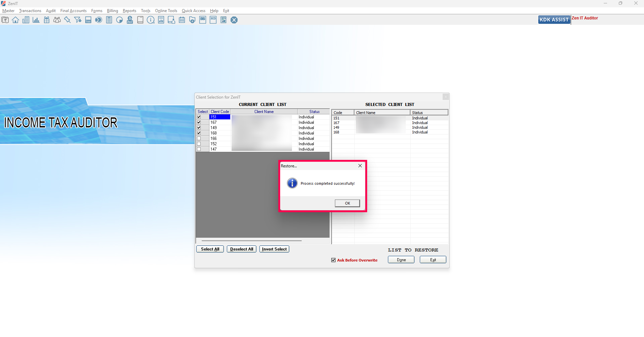The height and width of the screenshot is (337, 644).
Task: Click the house icon in toolbar
Action: point(15,20)
